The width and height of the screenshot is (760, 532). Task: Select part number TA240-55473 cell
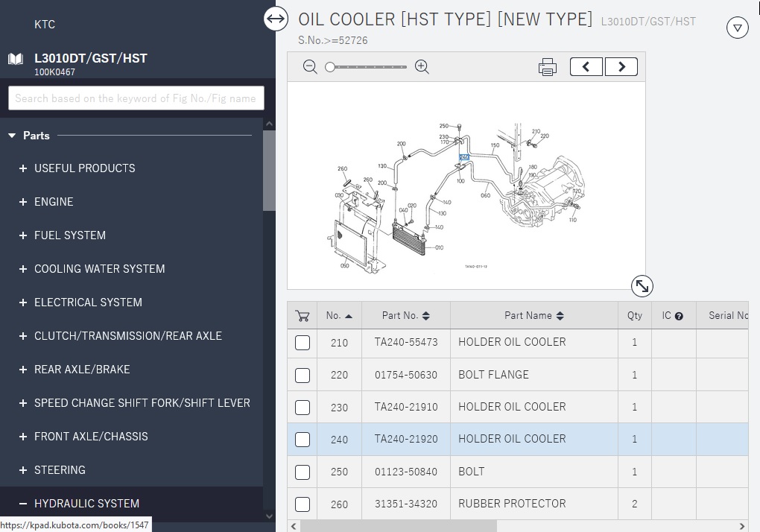(406, 342)
